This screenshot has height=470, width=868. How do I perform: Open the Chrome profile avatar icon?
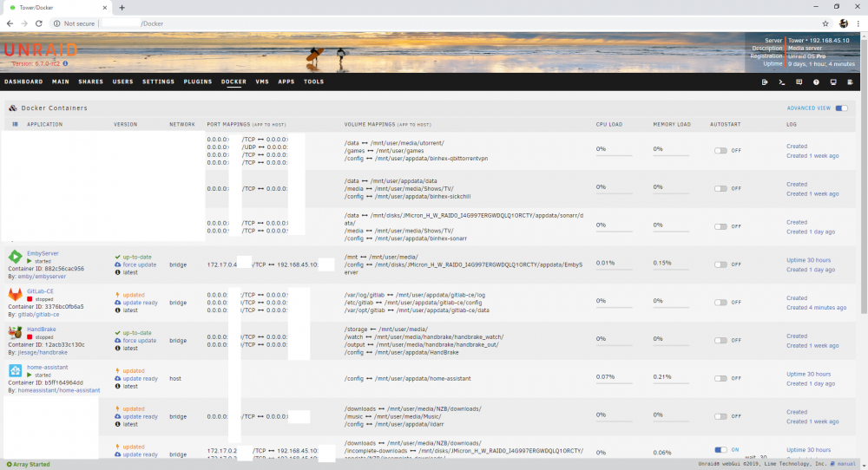click(843, 23)
